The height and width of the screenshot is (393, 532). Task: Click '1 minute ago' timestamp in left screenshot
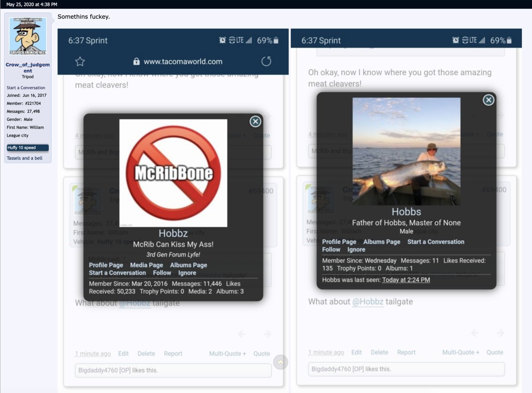pos(93,354)
